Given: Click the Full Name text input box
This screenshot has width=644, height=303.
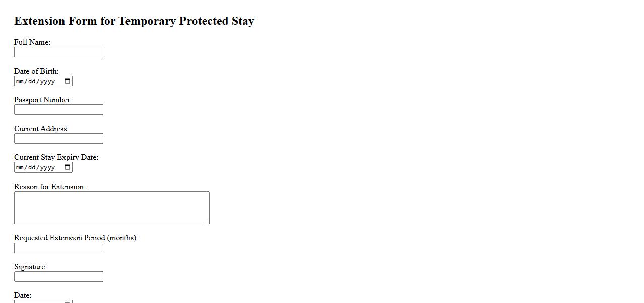Looking at the screenshot, I should (58, 52).
